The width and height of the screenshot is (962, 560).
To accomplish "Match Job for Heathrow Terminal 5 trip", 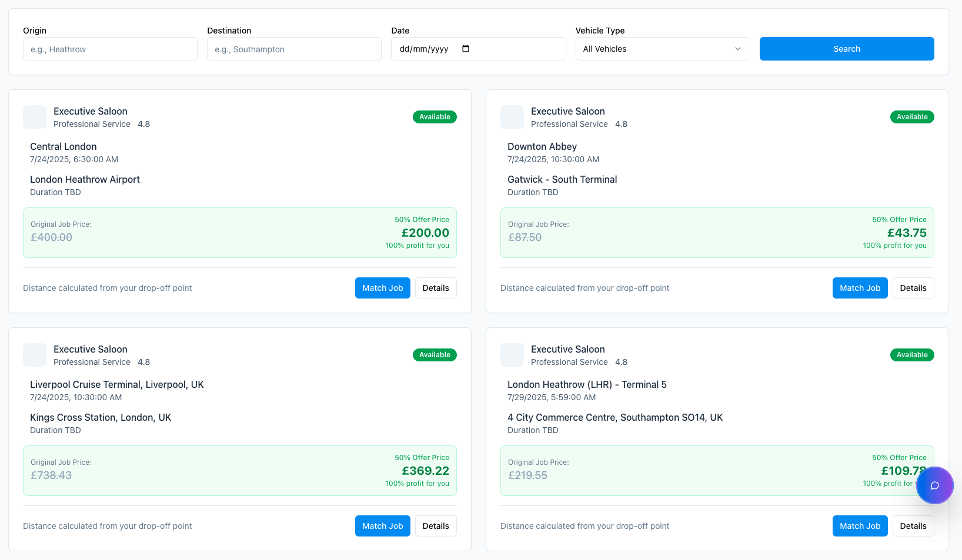I will (x=860, y=526).
